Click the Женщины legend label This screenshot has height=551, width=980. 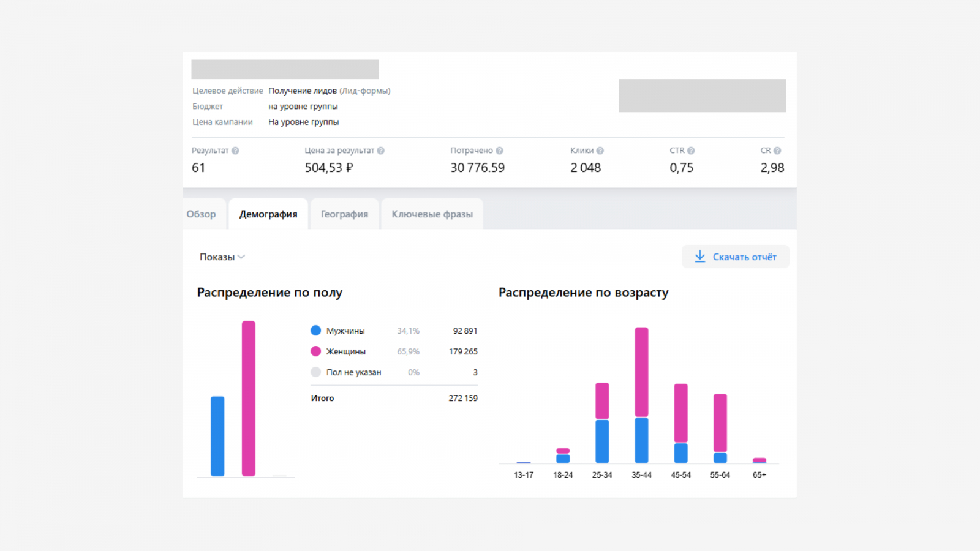(x=346, y=351)
